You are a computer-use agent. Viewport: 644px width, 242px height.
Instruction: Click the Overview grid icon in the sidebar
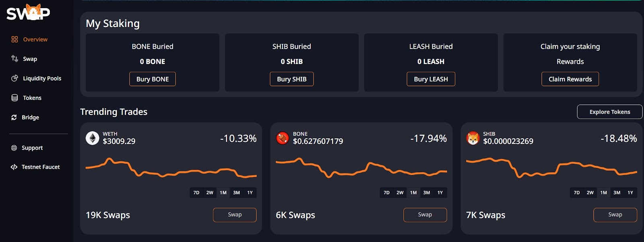(x=15, y=39)
